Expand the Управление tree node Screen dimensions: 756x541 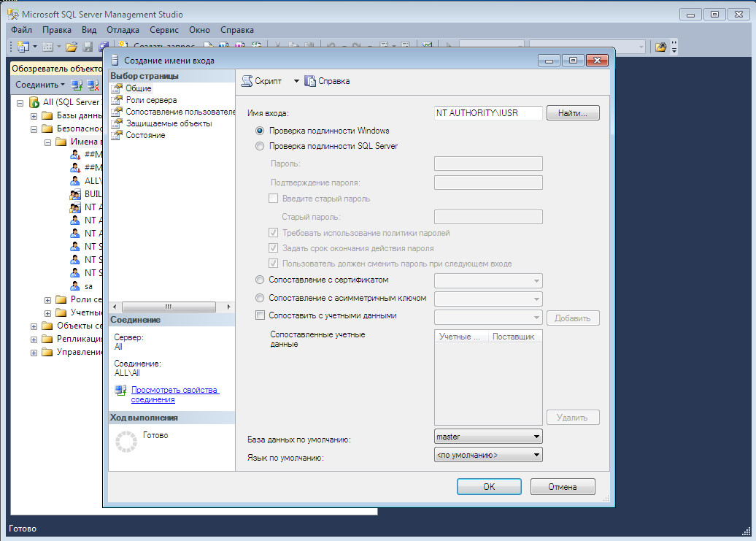pos(34,353)
